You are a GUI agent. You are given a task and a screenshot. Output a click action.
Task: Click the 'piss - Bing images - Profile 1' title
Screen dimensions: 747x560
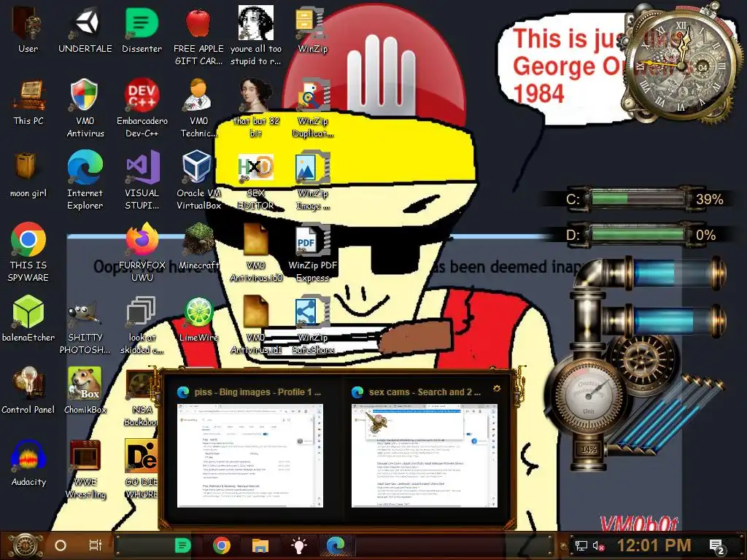[258, 392]
